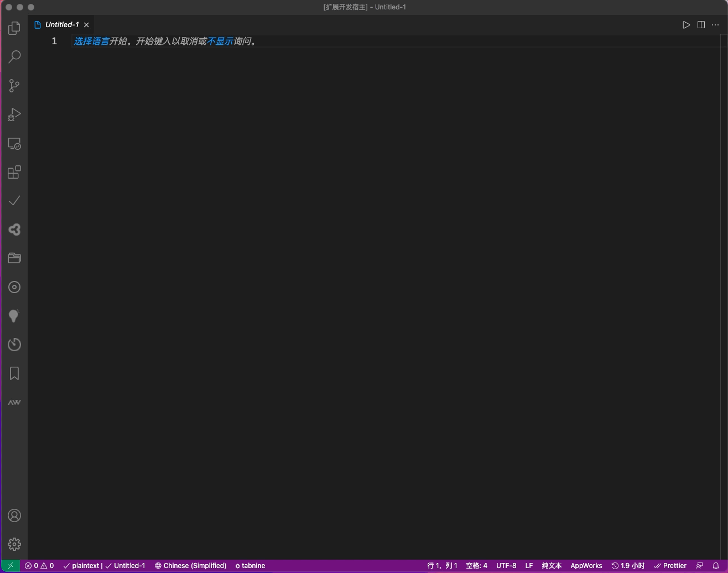Click the 选择语言 link
728x573 pixels.
coord(91,41)
